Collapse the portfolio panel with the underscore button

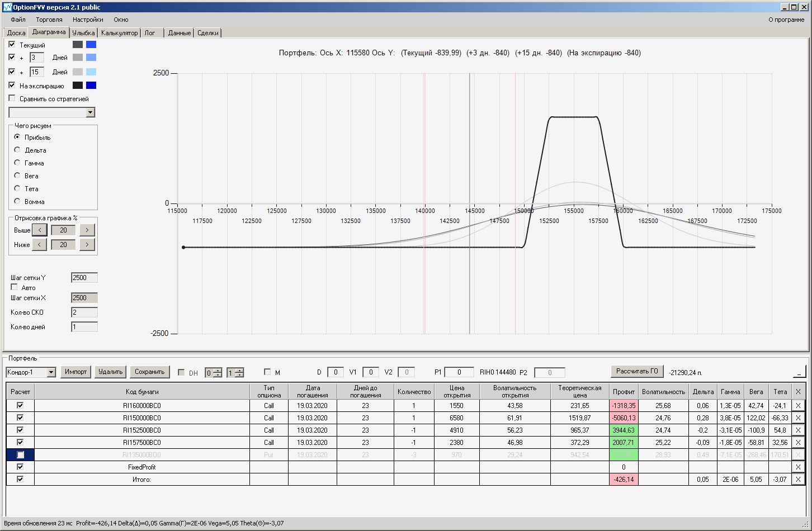click(799, 372)
